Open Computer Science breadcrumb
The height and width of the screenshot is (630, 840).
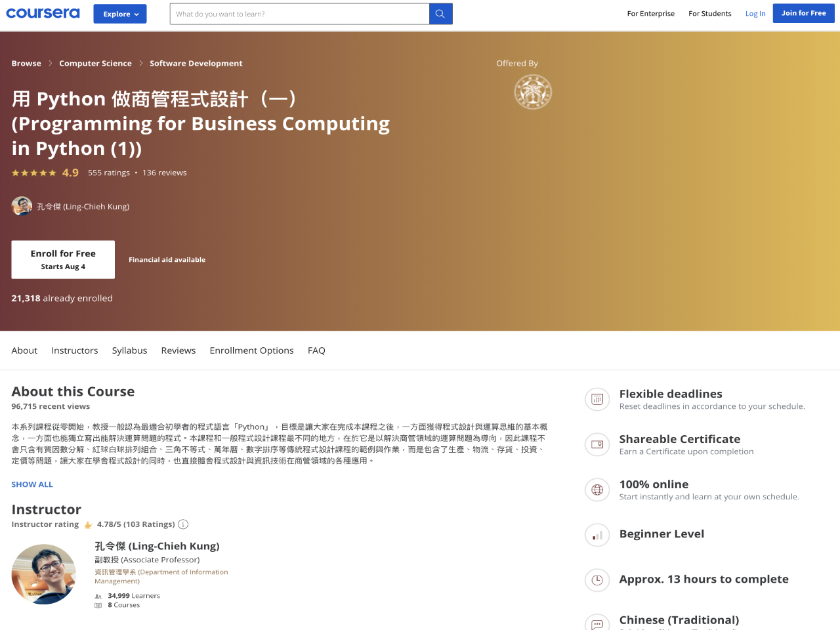pyautogui.click(x=95, y=64)
